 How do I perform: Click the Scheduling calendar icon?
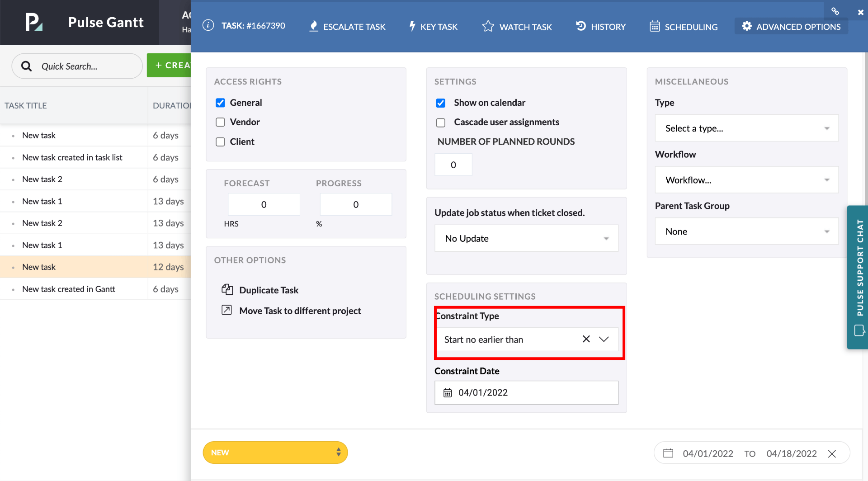[655, 26]
